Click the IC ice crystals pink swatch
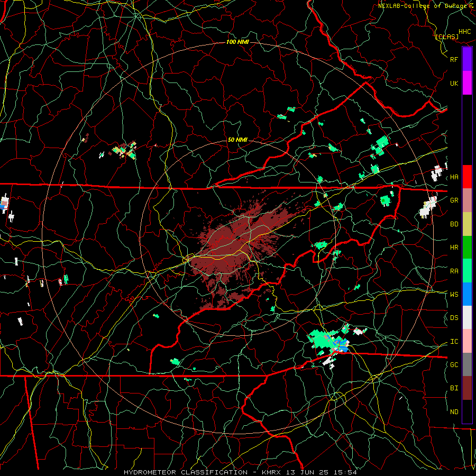The image size is (476, 476). pyautogui.click(x=467, y=341)
